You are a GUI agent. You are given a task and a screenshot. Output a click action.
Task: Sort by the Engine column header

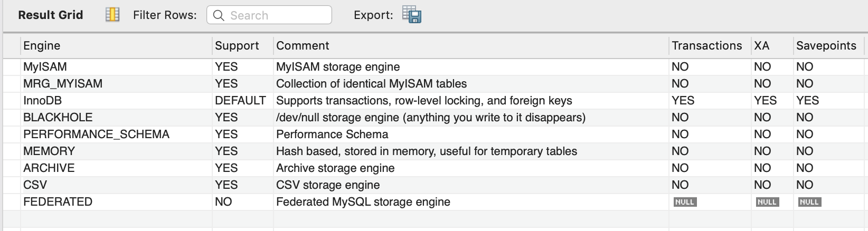42,46
